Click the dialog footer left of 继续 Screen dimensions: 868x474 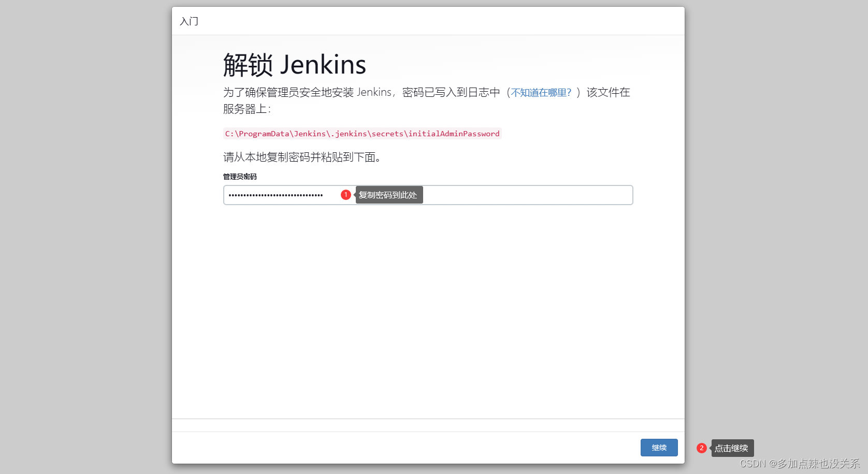404,448
